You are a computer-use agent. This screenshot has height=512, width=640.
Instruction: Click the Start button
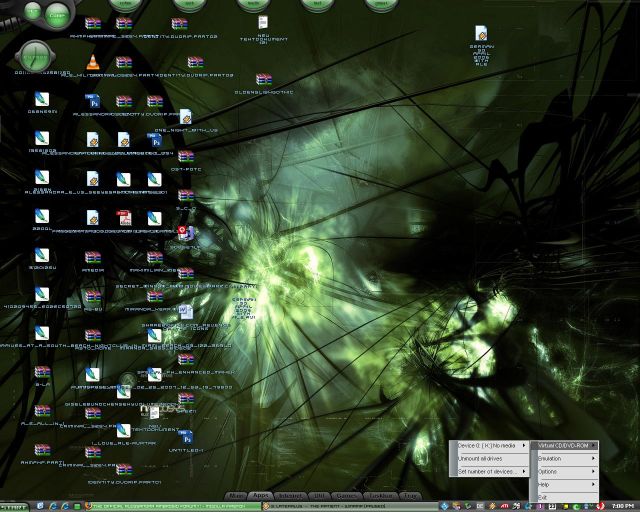[x=13, y=506]
